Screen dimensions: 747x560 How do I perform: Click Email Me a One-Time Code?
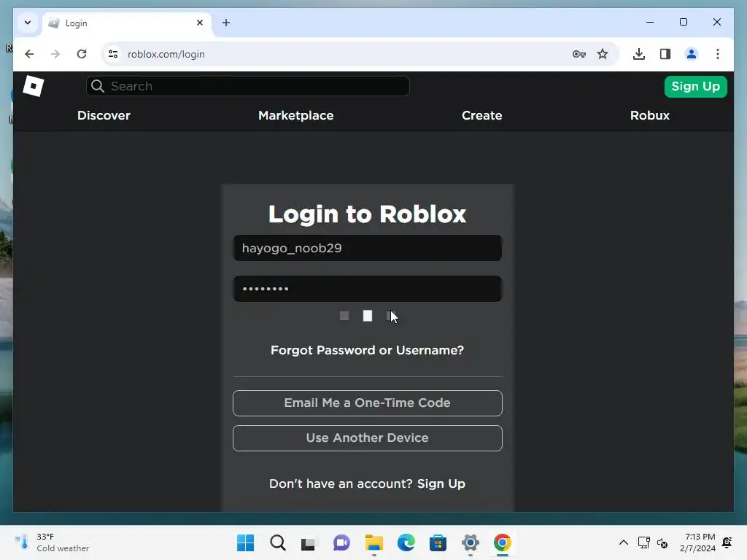[x=368, y=402]
